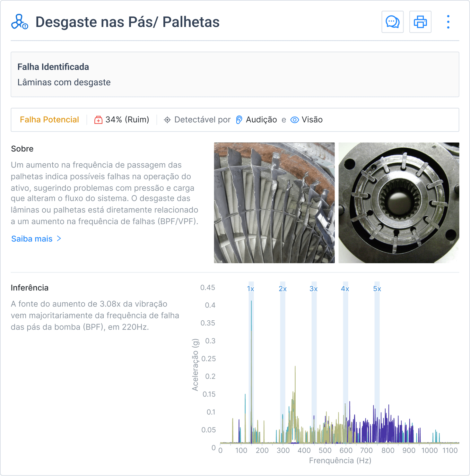
Task: Open the damaged turbine blades photo
Action: 274,203
